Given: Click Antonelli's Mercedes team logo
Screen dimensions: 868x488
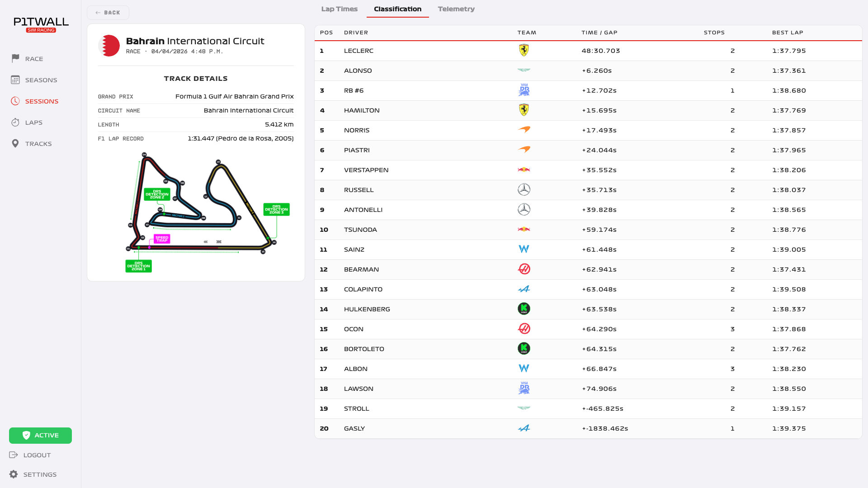Looking at the screenshot, I should (x=524, y=210).
